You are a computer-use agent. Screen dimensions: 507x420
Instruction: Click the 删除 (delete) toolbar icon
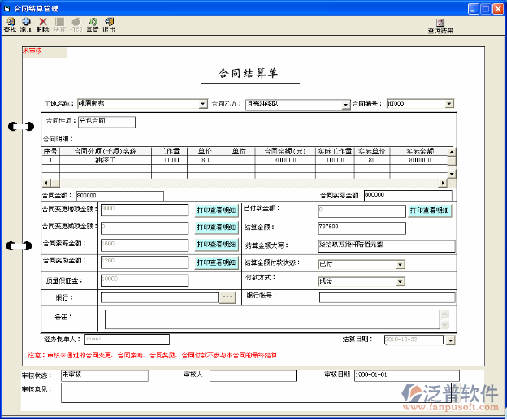[43, 24]
